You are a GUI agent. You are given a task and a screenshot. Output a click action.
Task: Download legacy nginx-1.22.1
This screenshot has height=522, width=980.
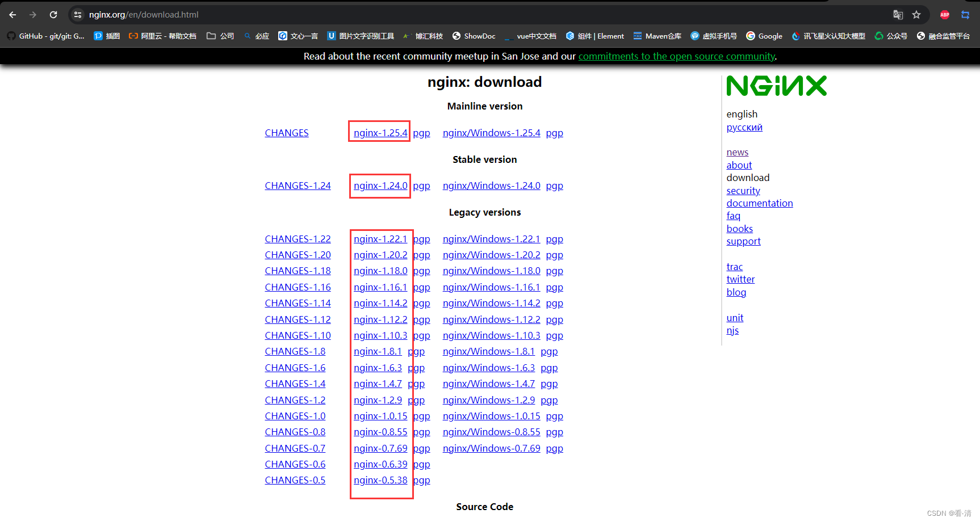coord(380,239)
